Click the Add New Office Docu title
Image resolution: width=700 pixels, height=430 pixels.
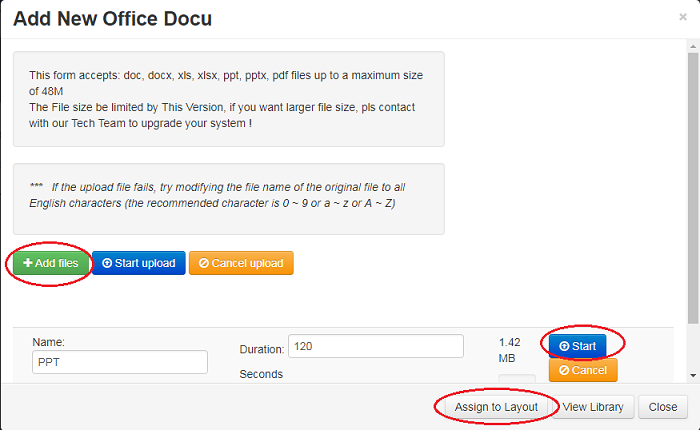pos(112,19)
